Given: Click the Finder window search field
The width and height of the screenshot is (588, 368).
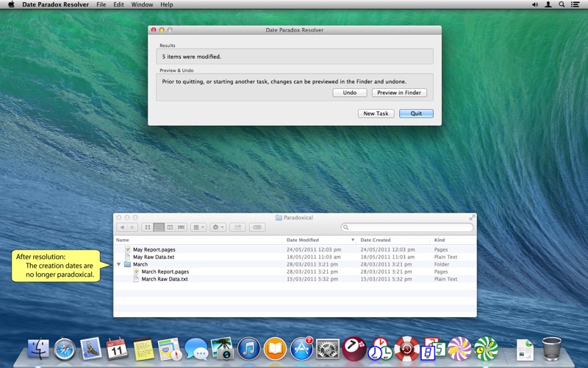Looking at the screenshot, I should (x=407, y=227).
